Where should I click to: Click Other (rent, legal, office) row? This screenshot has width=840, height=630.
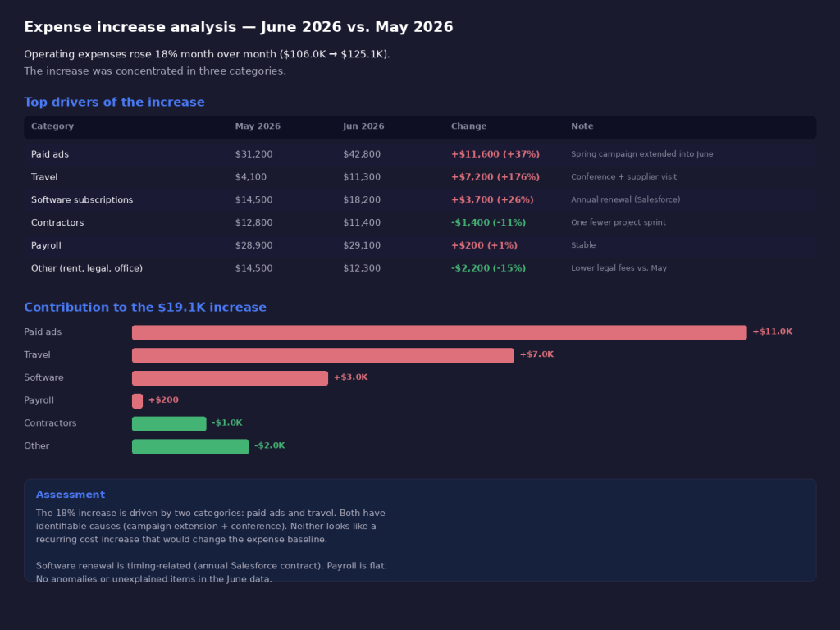click(420, 268)
